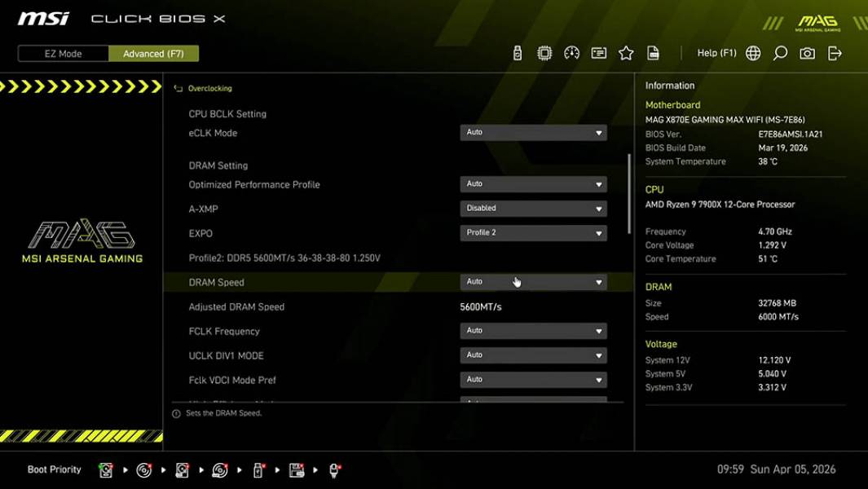Click the CPU chip hardware icon in toolbar
The image size is (868, 489).
pos(544,52)
